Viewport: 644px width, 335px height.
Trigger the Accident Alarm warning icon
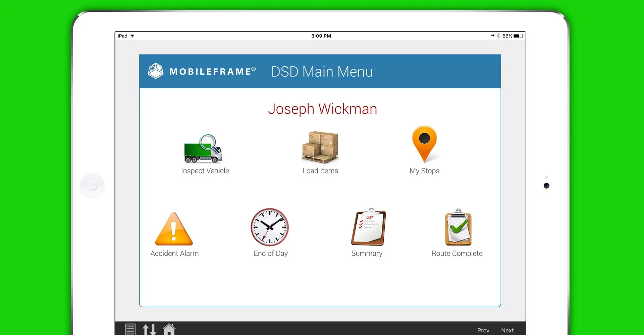tap(174, 229)
